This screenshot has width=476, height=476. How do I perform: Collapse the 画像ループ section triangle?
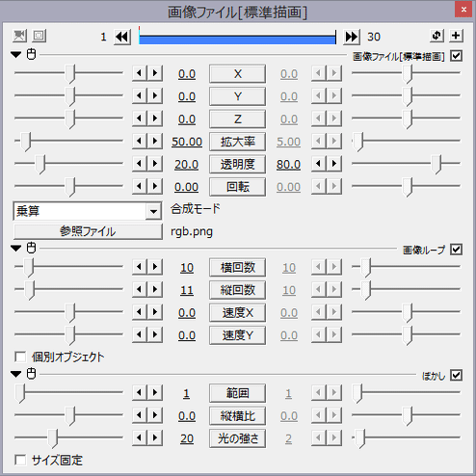coord(15,249)
